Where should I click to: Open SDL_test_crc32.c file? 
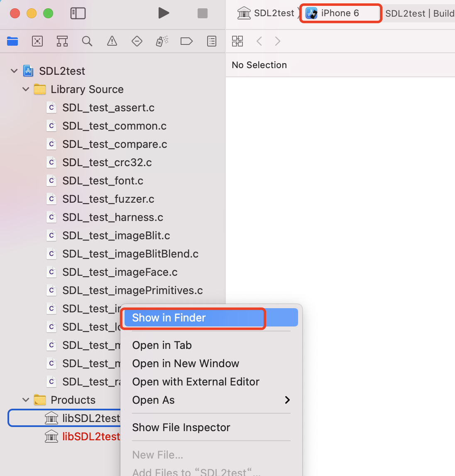pyautogui.click(x=107, y=162)
